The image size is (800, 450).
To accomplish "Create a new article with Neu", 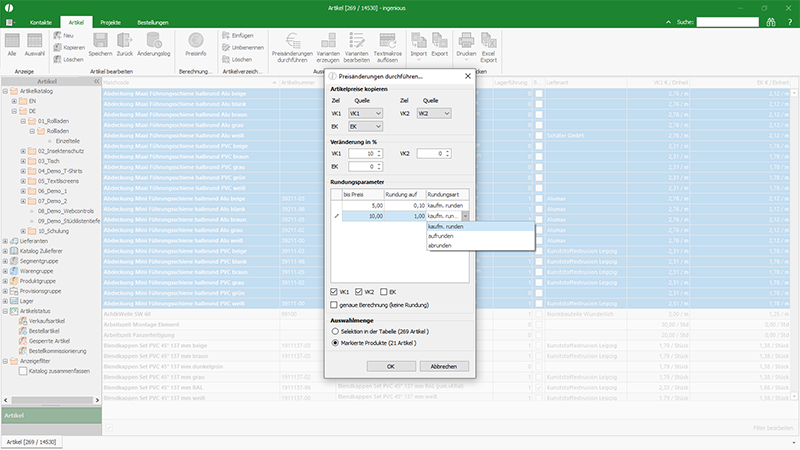I will [x=63, y=35].
